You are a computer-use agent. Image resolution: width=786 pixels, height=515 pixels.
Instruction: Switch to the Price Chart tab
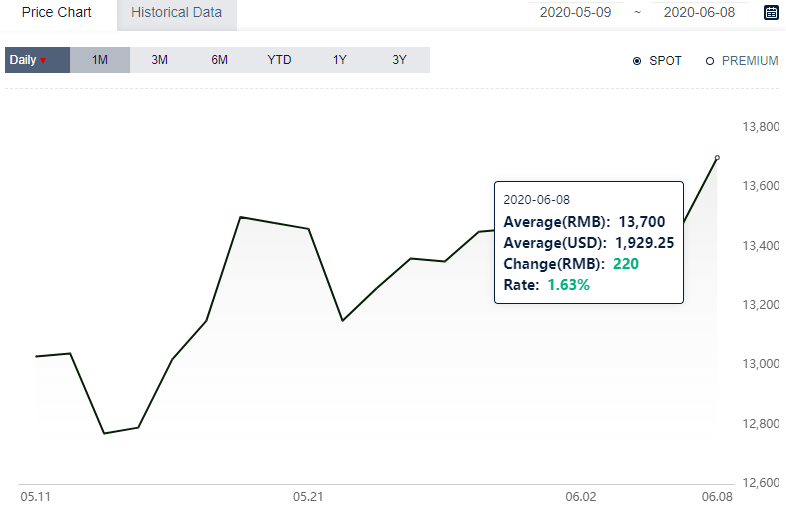pyautogui.click(x=57, y=13)
